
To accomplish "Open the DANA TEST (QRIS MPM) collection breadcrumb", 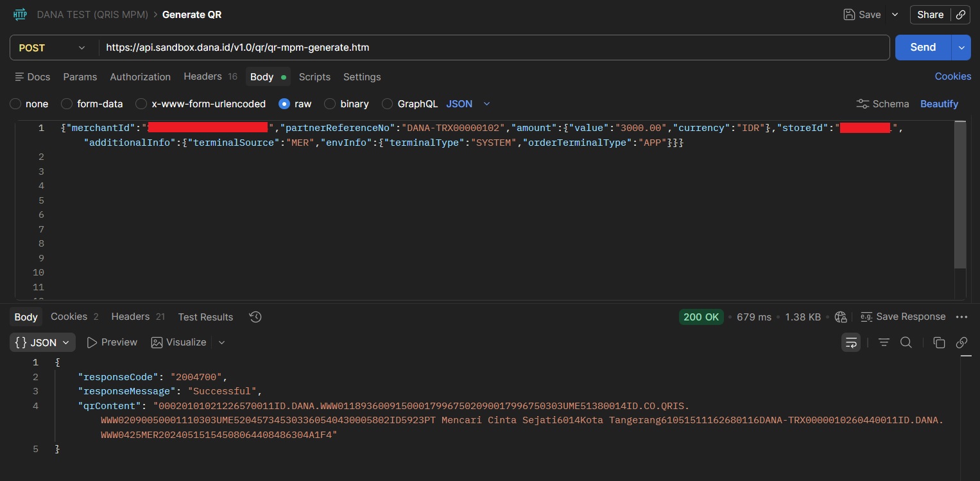I will [x=92, y=14].
